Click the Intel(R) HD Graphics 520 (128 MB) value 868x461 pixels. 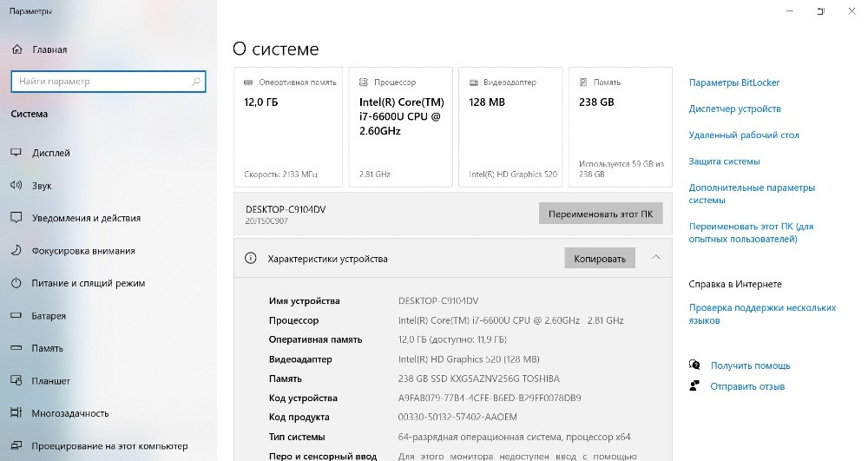click(469, 359)
